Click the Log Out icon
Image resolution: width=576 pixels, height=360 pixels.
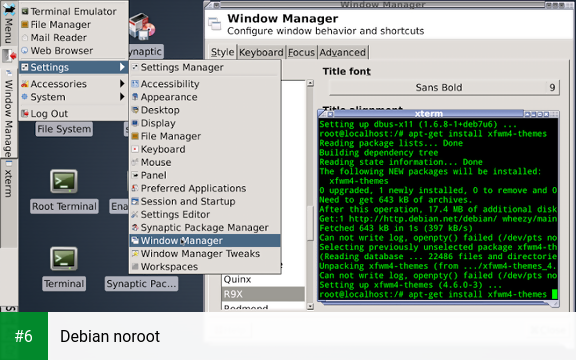(25, 114)
